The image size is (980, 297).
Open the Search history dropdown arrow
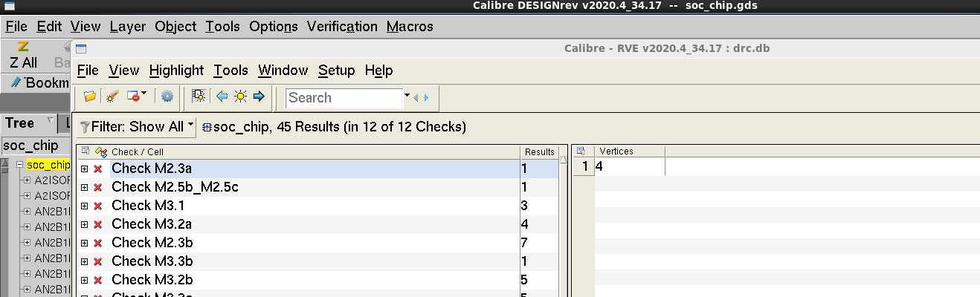pyautogui.click(x=407, y=96)
